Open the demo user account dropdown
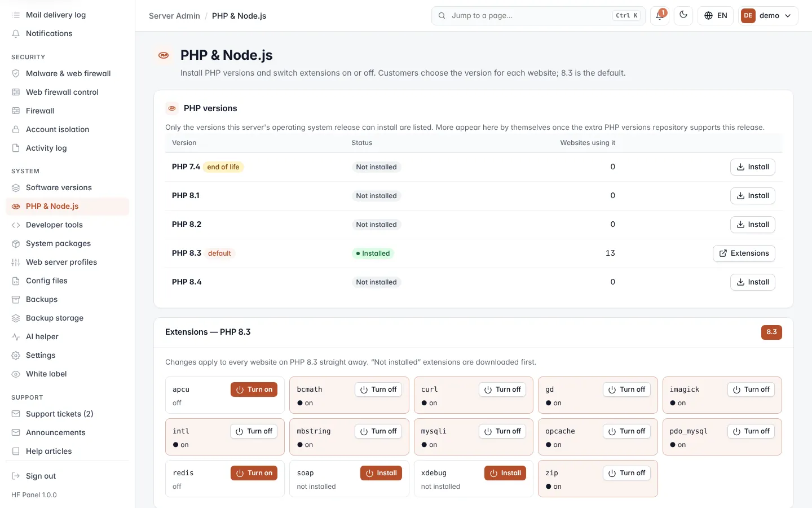This screenshot has width=812, height=508. click(769, 15)
